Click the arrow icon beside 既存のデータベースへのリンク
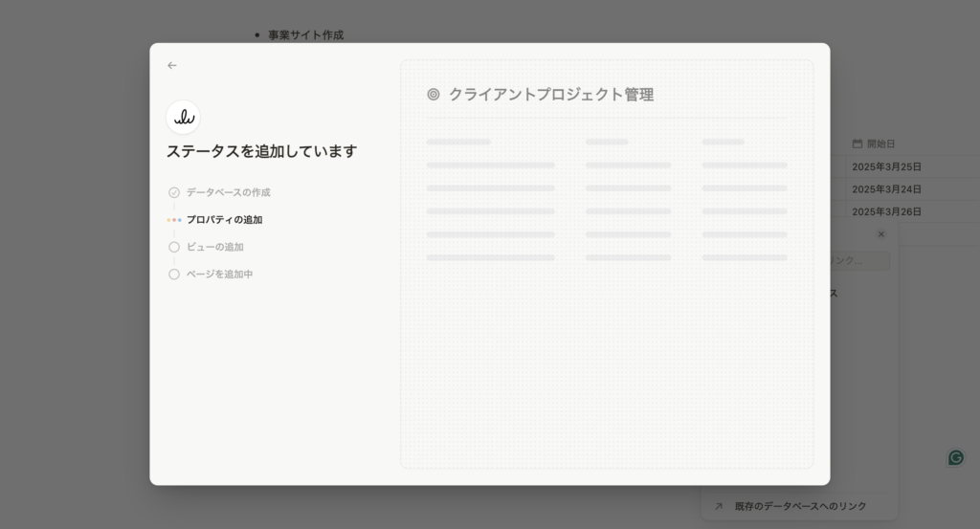Screen dimensions: 980x529 click(719, 506)
